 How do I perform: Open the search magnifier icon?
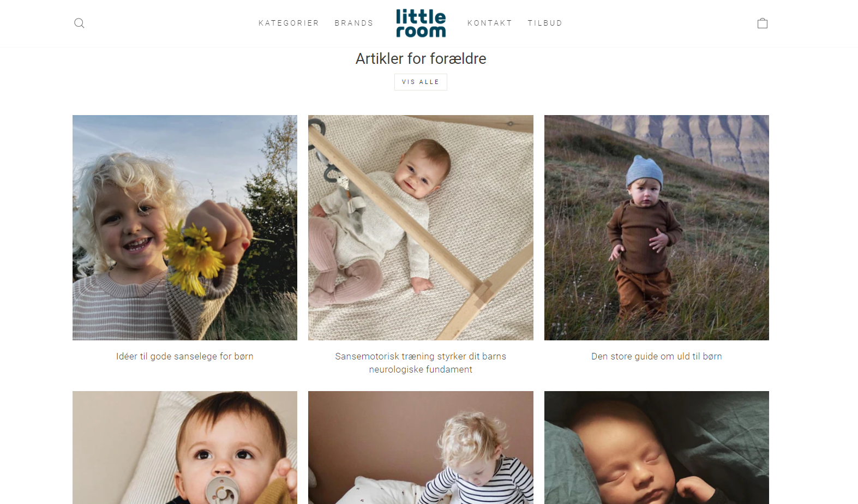click(79, 23)
